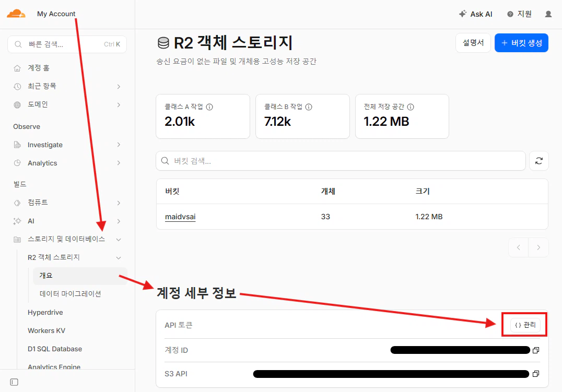Expand the Analytics section
This screenshot has width=562, height=392.
[119, 163]
